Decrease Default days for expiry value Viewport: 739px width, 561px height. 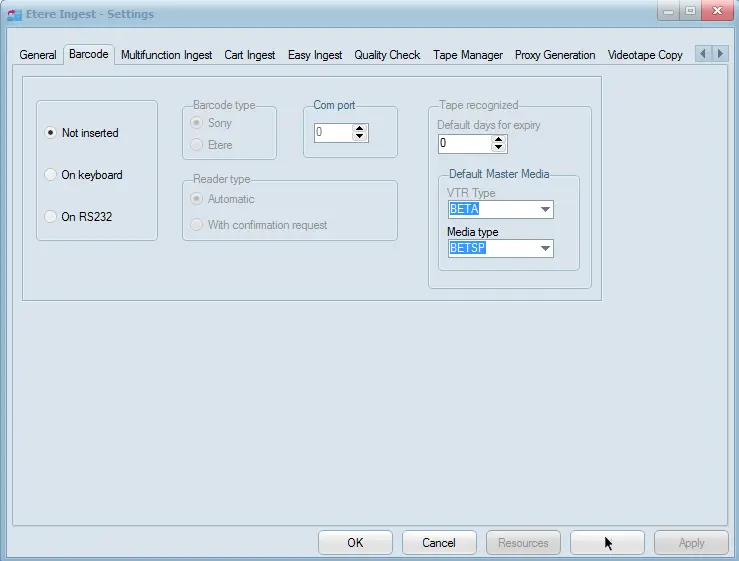coord(499,149)
